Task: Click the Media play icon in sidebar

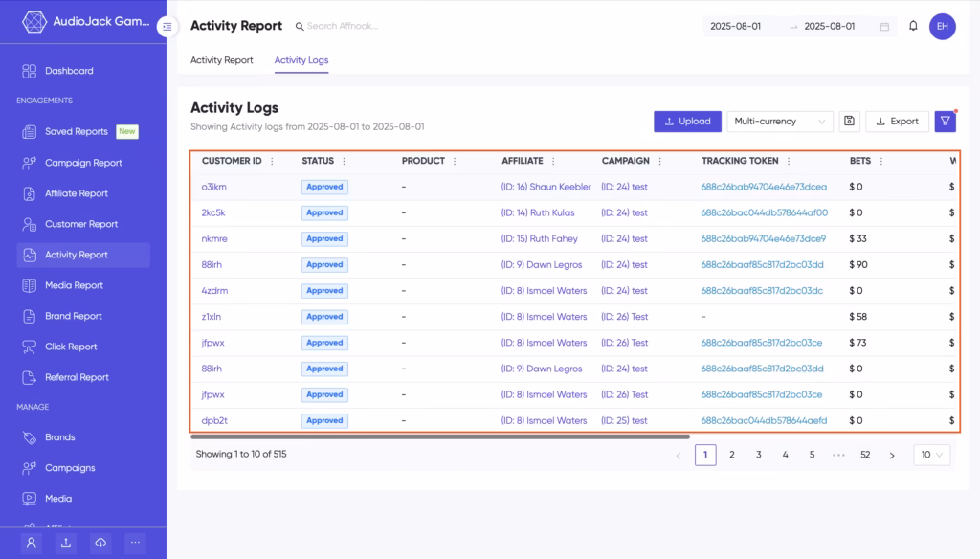Action: point(30,499)
